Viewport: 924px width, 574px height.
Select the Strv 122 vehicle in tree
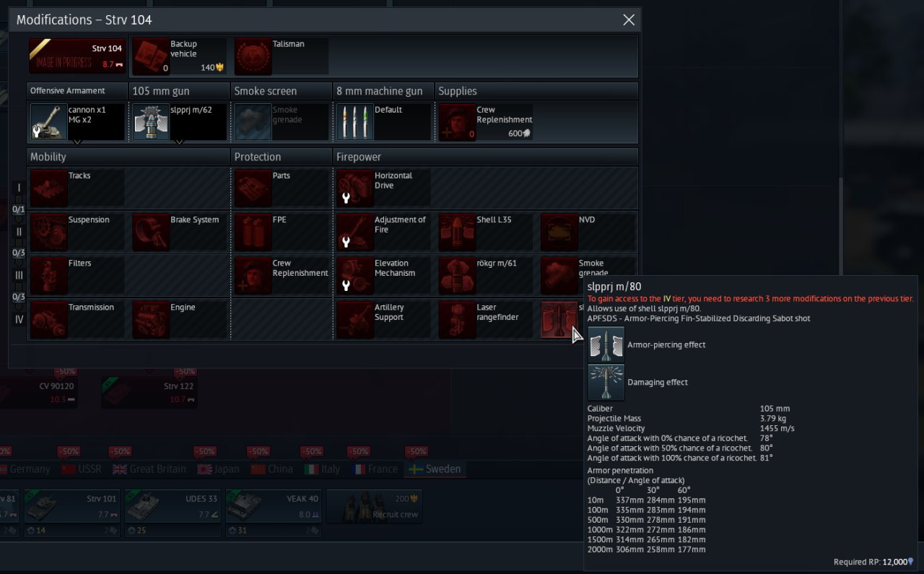click(149, 391)
